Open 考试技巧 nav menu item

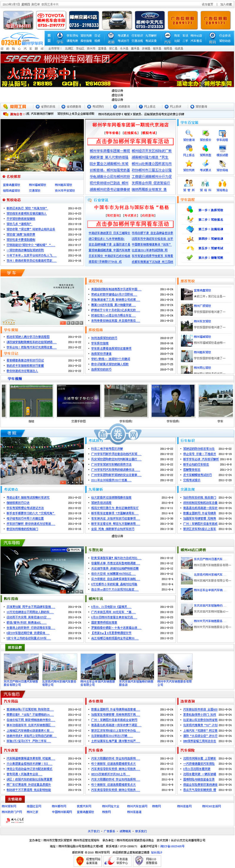pyautogui.click(x=123, y=41)
